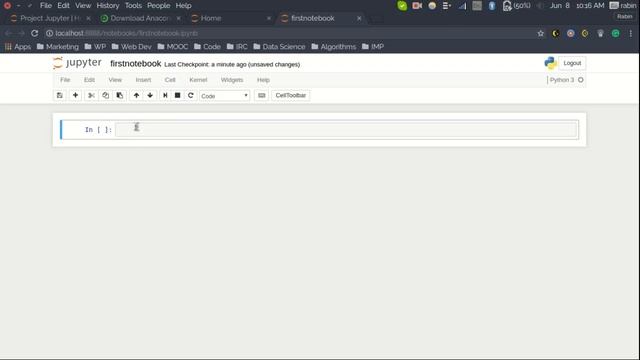
Task: Insert cell below with the plus icon
Action: tap(75, 96)
